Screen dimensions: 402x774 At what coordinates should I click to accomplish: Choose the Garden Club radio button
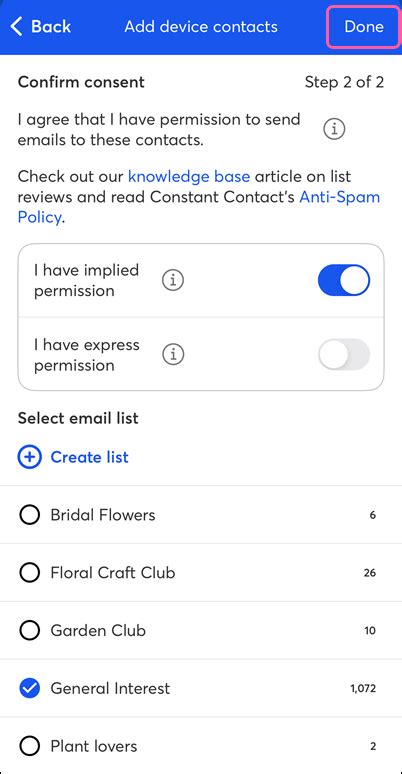click(30, 630)
